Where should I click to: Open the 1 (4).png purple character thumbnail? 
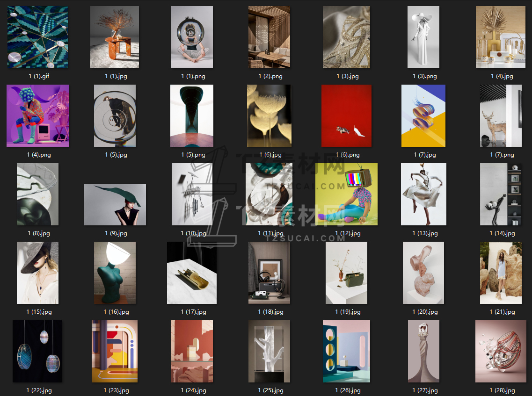pyautogui.click(x=37, y=115)
